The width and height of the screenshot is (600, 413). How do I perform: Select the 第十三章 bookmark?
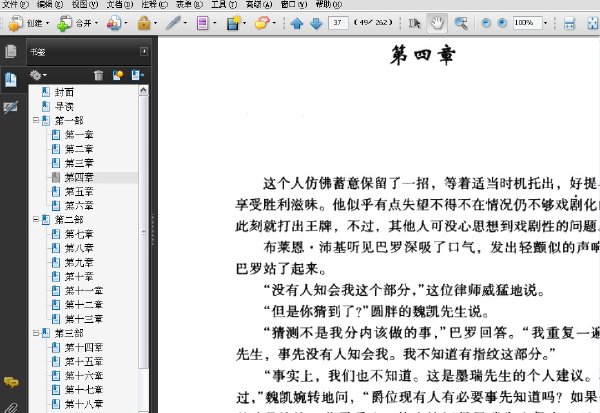tap(84, 319)
